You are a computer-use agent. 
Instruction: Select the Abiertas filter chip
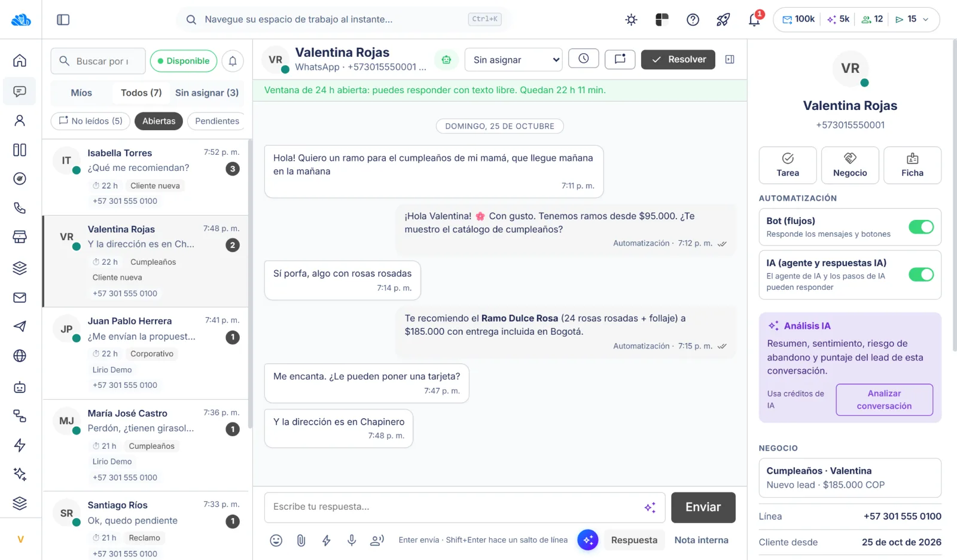[159, 121]
